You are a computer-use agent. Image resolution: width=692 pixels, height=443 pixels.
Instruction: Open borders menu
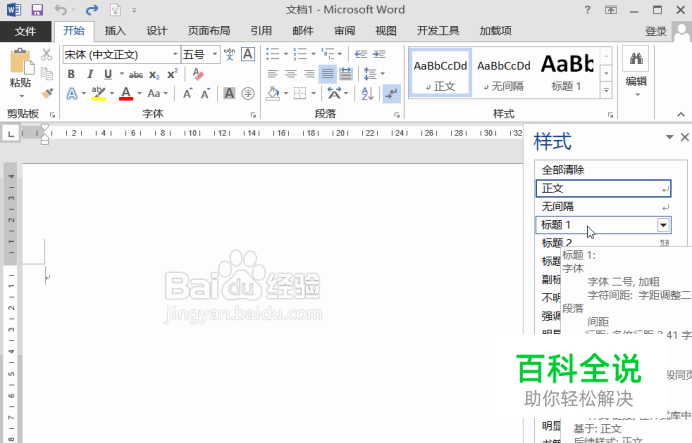[300, 93]
